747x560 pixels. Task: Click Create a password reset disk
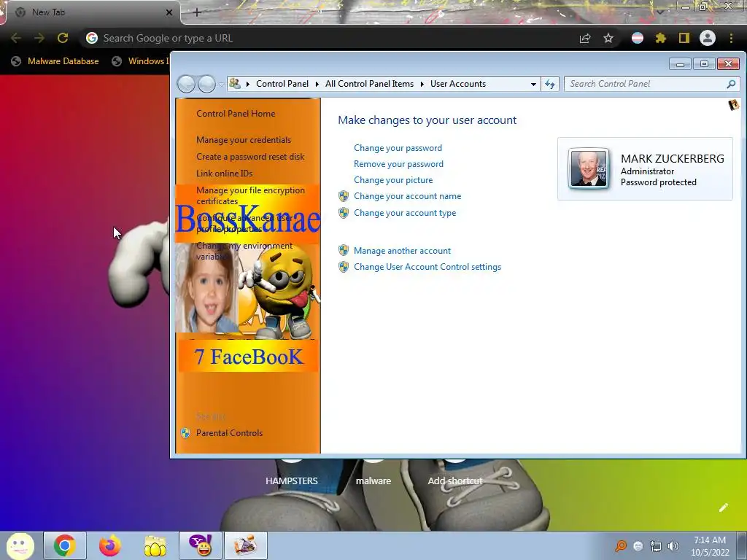coord(250,157)
